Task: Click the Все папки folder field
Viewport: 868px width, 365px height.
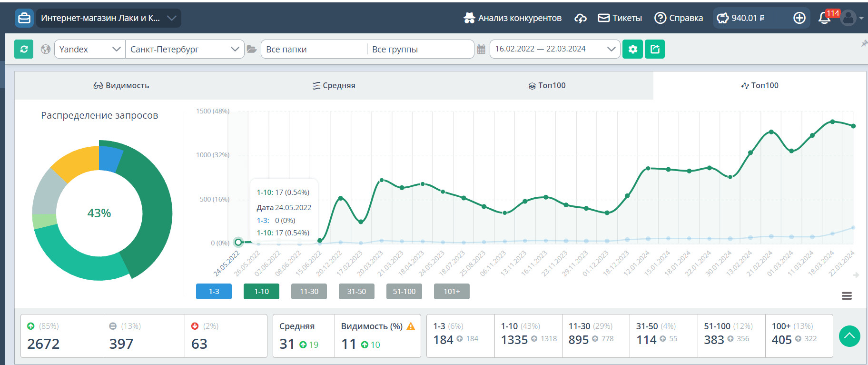Action: point(314,49)
